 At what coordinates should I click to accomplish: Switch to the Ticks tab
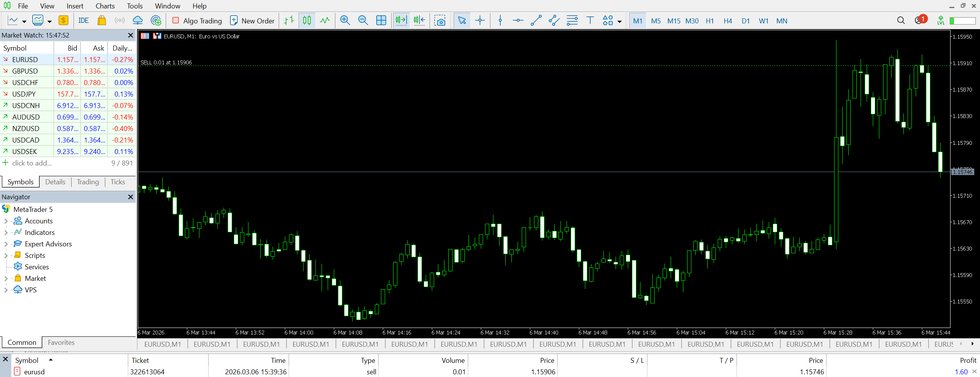click(x=118, y=182)
